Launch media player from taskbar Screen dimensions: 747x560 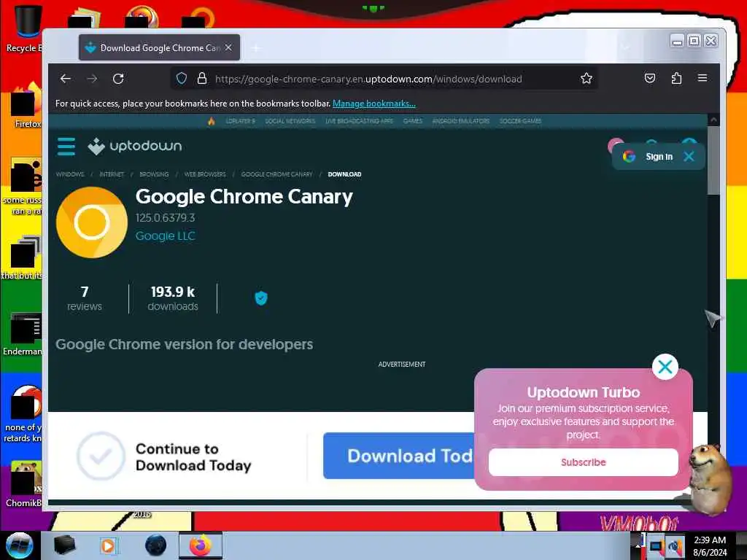(x=108, y=545)
